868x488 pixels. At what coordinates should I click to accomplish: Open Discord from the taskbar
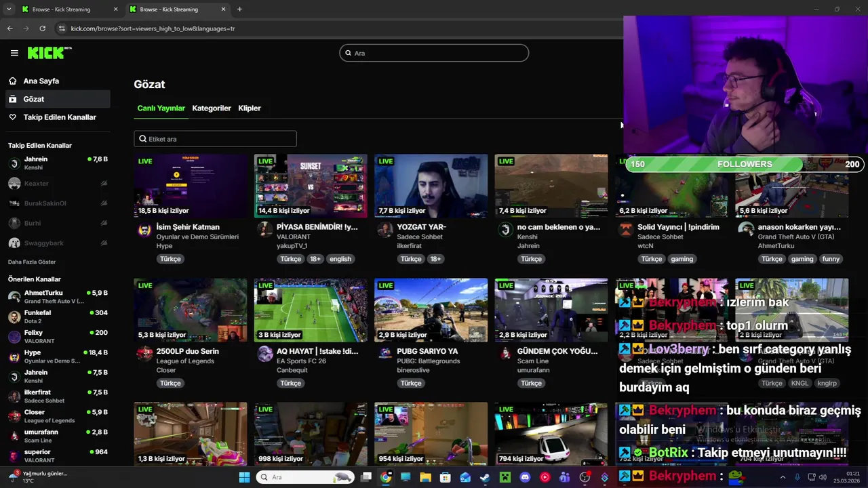coord(525,477)
